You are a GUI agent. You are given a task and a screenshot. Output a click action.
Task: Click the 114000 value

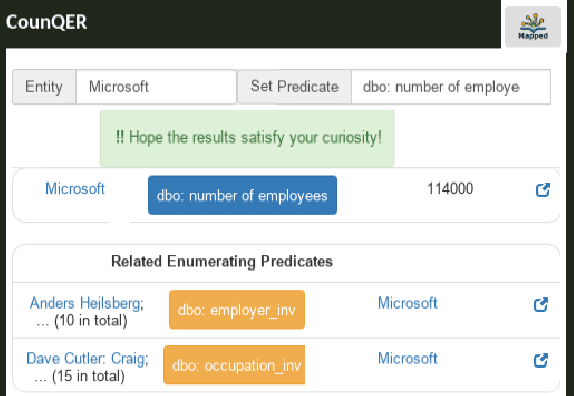point(450,189)
